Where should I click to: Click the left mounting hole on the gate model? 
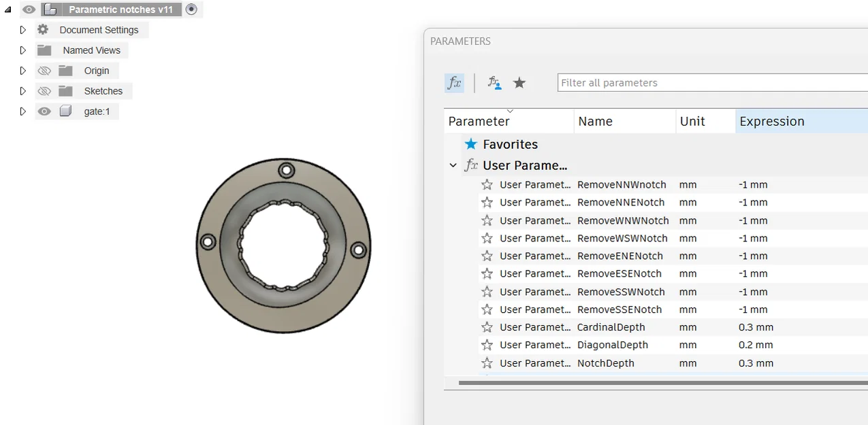tap(208, 241)
